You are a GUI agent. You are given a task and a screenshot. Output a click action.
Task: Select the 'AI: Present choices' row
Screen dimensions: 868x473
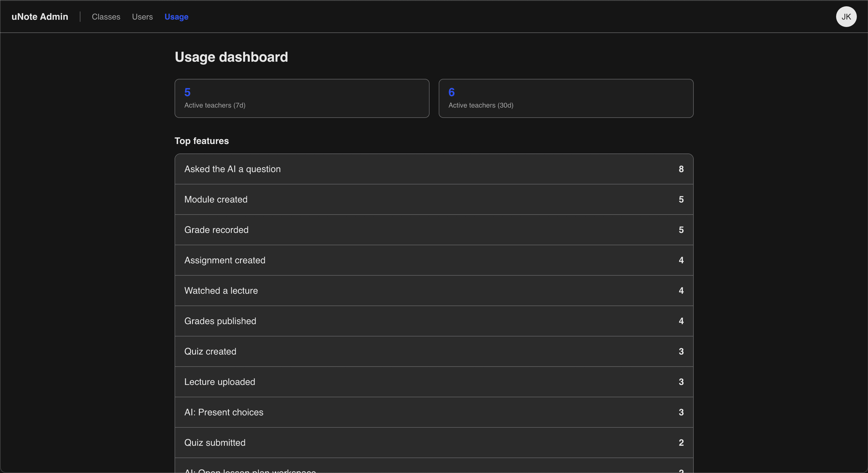click(x=434, y=412)
